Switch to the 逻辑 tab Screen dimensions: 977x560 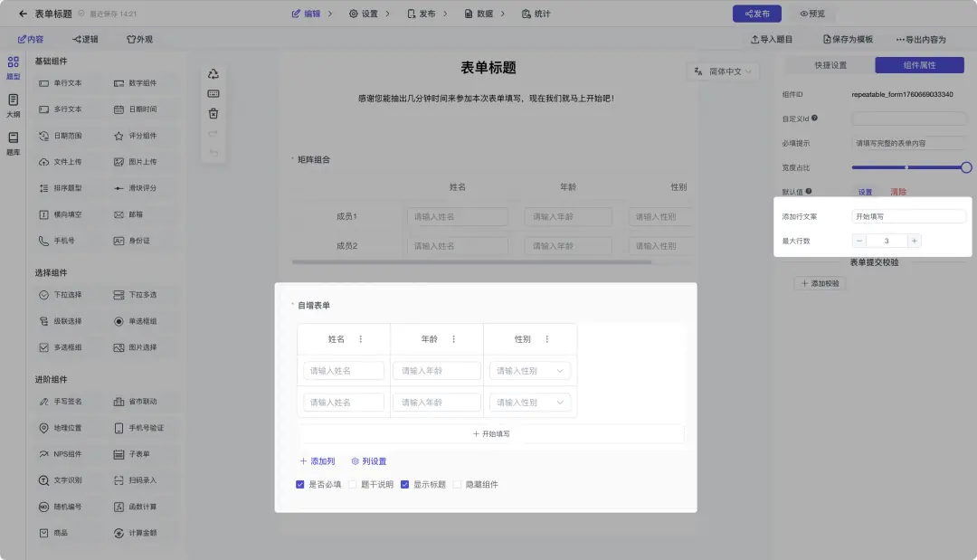pyautogui.click(x=85, y=39)
